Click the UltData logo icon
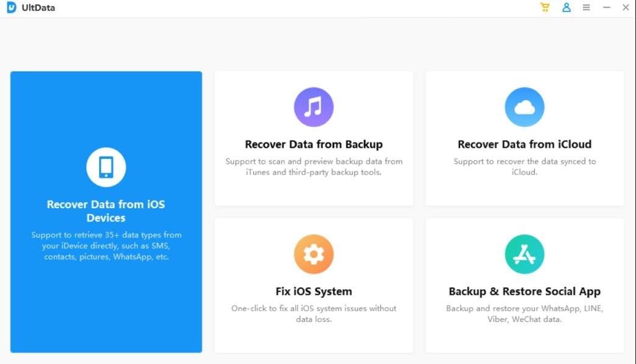The height and width of the screenshot is (364, 636). [12, 7]
